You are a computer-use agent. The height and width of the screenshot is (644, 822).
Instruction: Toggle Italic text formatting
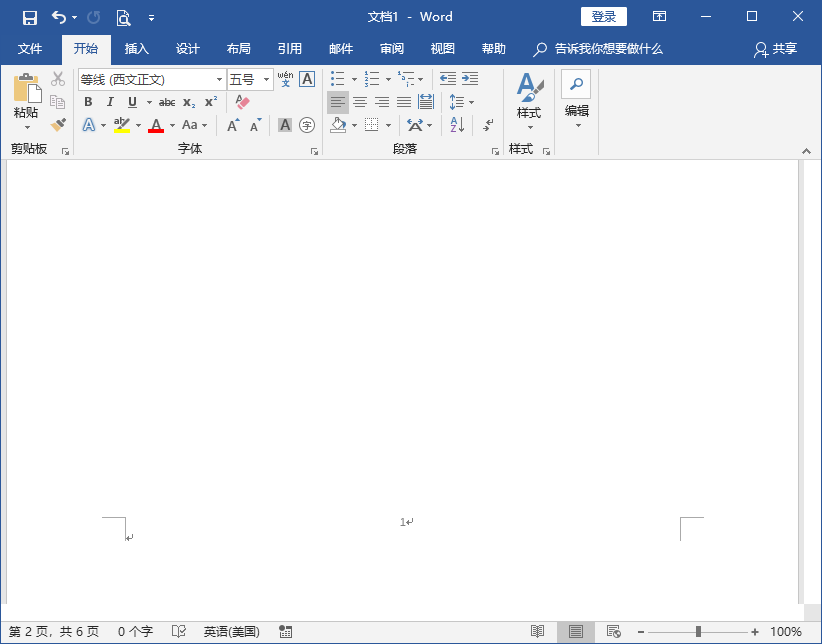pyautogui.click(x=110, y=102)
